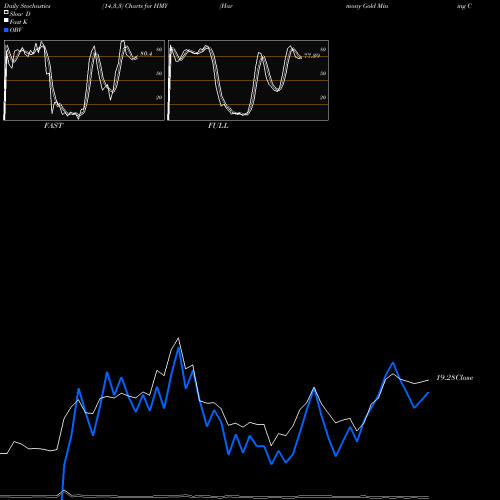Viewport: 500px width, 500px height.
Task: Click the 'OBV' legend label
Action: [x=16, y=30]
